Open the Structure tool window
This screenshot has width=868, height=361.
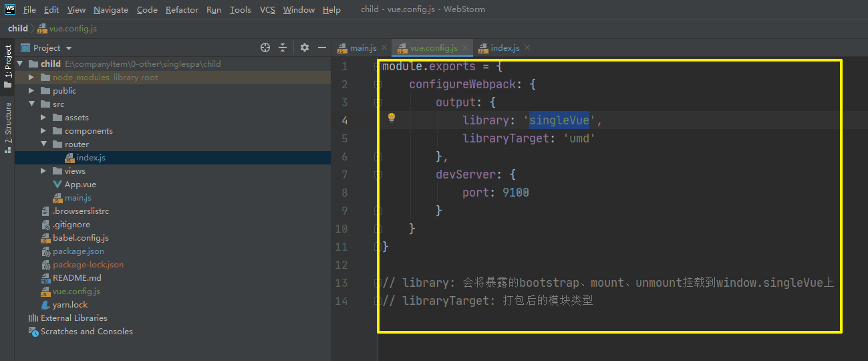click(8, 127)
